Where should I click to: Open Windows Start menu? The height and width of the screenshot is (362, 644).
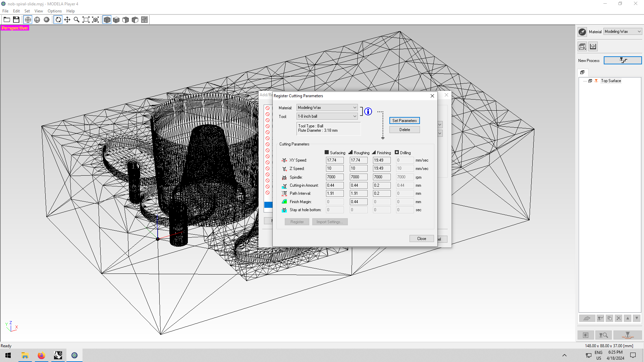(x=8, y=355)
